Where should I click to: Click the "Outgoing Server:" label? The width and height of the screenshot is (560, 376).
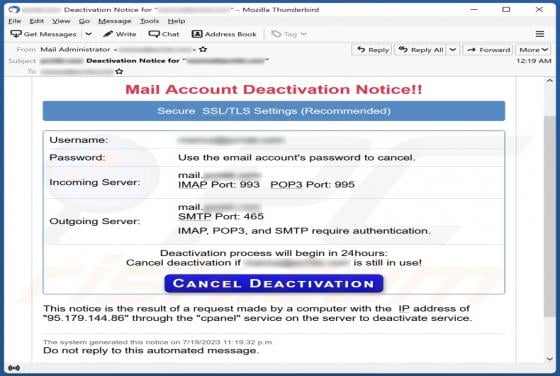tap(95, 221)
